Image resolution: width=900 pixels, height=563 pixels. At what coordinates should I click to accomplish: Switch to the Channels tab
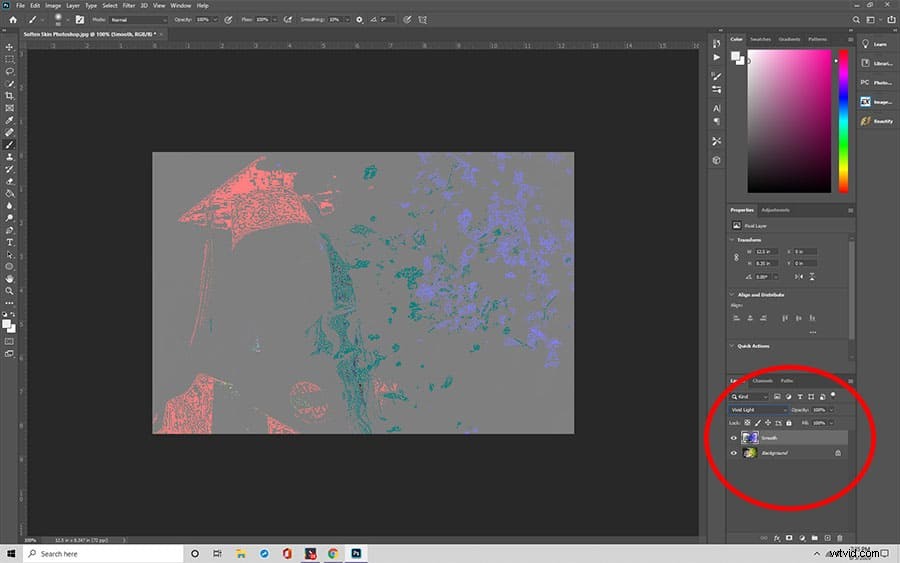[763, 380]
